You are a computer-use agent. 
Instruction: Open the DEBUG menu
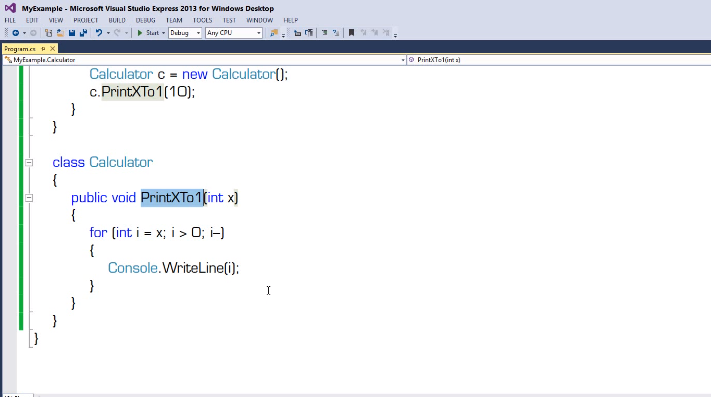145,20
